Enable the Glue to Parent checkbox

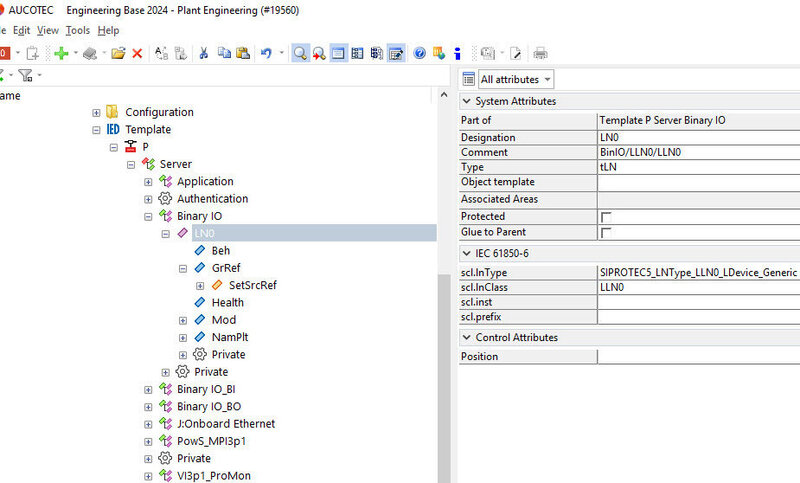pos(605,233)
